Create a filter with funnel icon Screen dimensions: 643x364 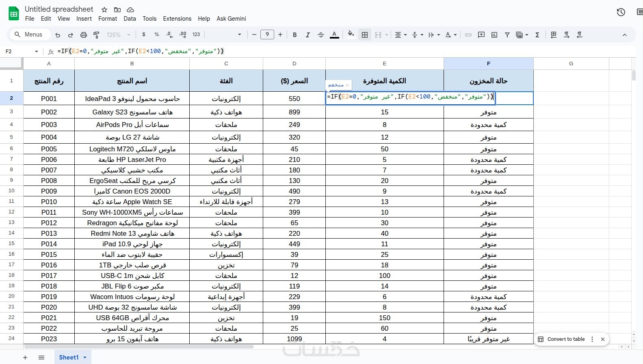507,35
